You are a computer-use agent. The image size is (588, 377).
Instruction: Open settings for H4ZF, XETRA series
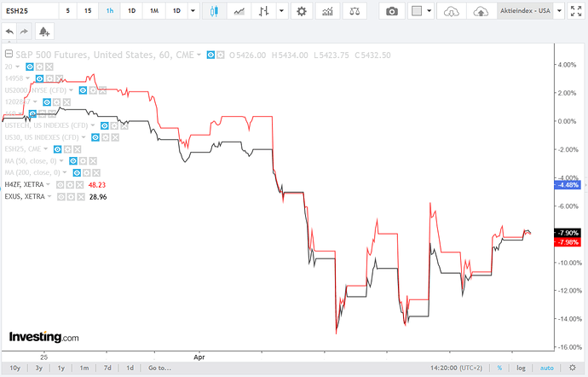[x=70, y=185]
